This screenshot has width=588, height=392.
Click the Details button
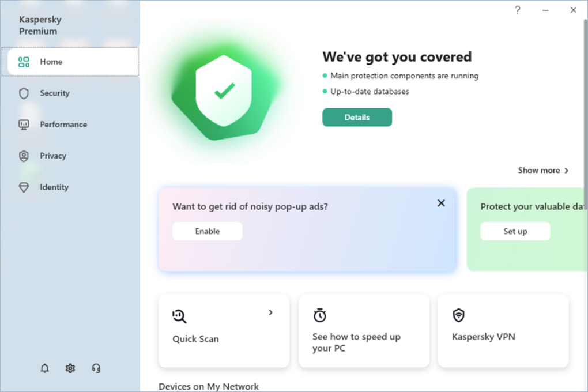[357, 118]
